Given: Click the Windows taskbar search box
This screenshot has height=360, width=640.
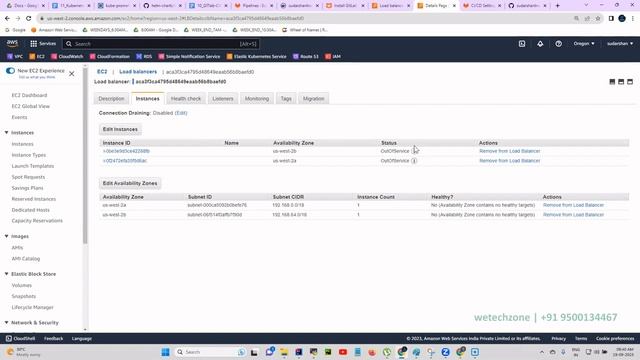Looking at the screenshot, I should click(x=211, y=352).
